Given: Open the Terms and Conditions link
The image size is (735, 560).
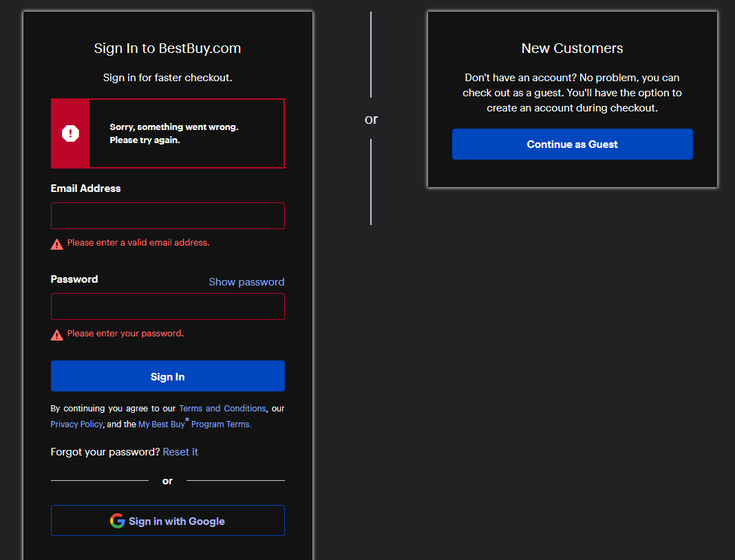Looking at the screenshot, I should tap(222, 408).
